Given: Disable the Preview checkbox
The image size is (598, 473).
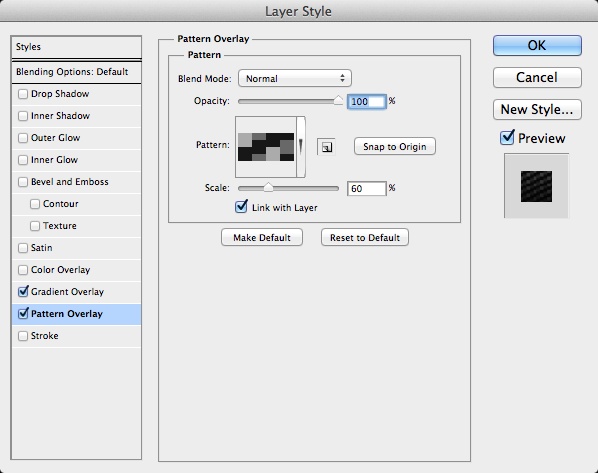Looking at the screenshot, I should tap(507, 137).
